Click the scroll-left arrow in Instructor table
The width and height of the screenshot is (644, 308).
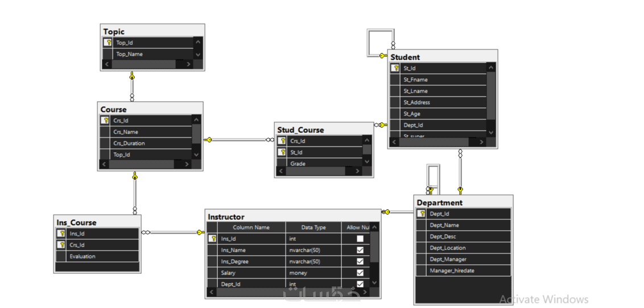[x=212, y=293]
